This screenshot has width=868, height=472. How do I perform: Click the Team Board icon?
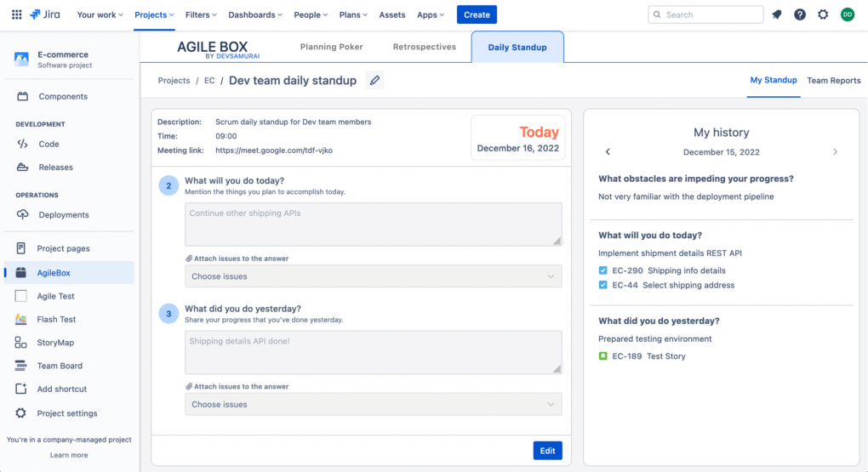coord(20,366)
